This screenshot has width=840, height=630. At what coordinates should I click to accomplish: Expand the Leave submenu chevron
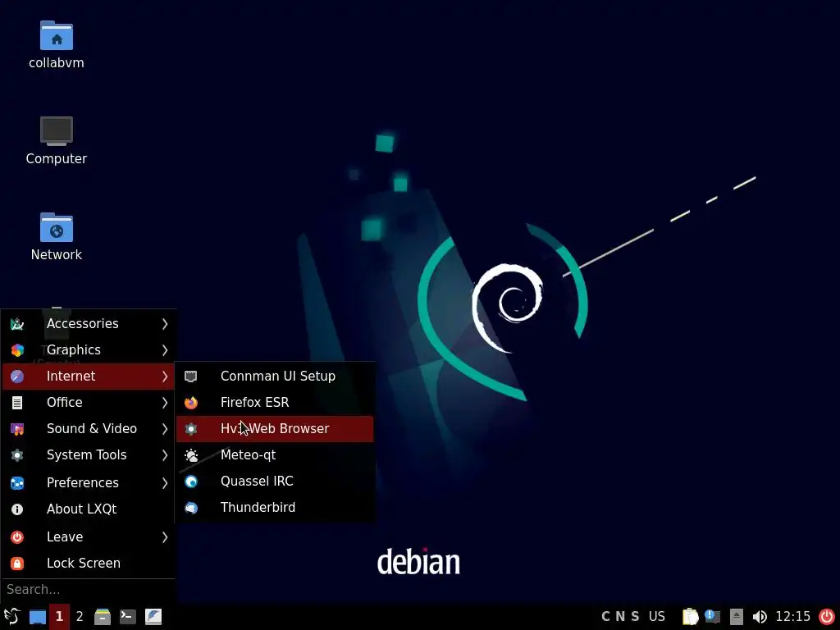165,536
